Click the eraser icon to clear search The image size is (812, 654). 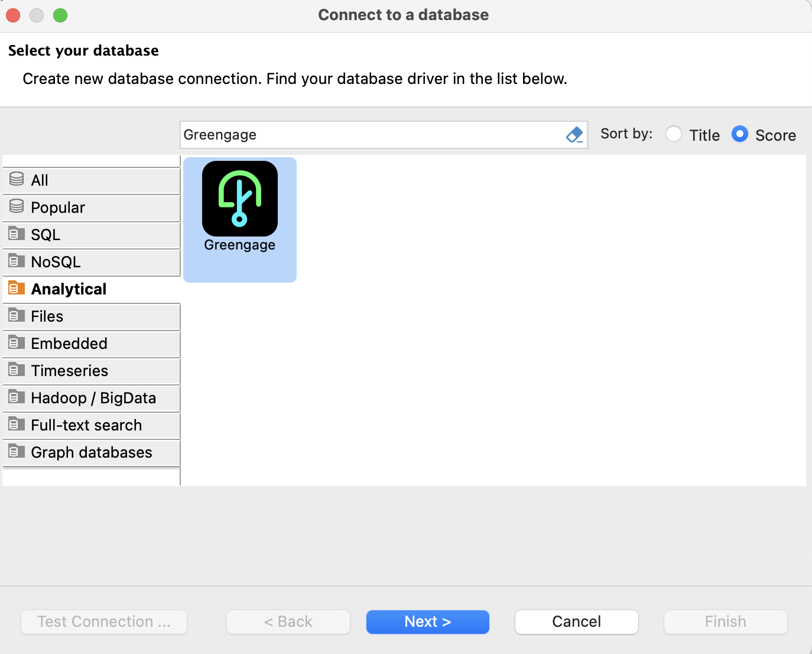pyautogui.click(x=574, y=135)
